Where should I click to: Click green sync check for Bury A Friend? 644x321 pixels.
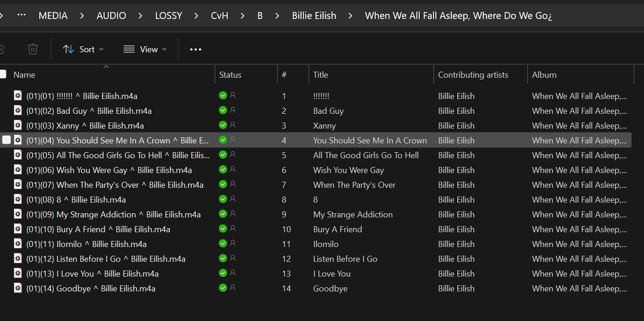pos(223,228)
